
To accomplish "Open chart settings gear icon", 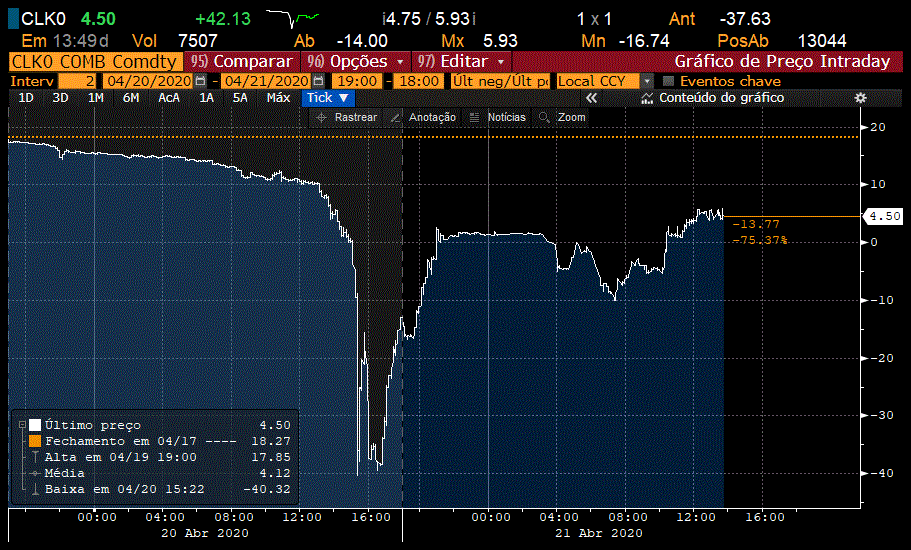I will pyautogui.click(x=860, y=98).
